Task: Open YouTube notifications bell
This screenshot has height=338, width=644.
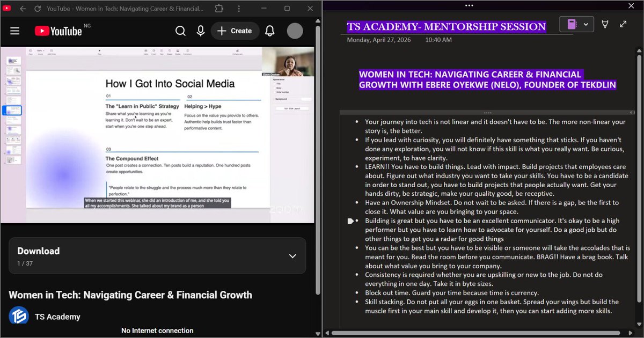Action: pyautogui.click(x=270, y=31)
